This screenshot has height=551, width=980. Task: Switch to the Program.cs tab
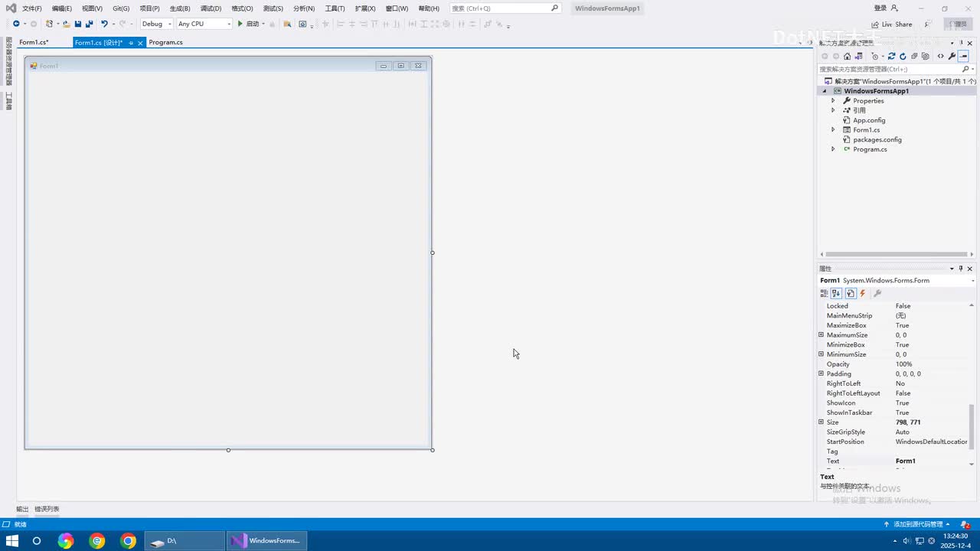[x=165, y=43]
